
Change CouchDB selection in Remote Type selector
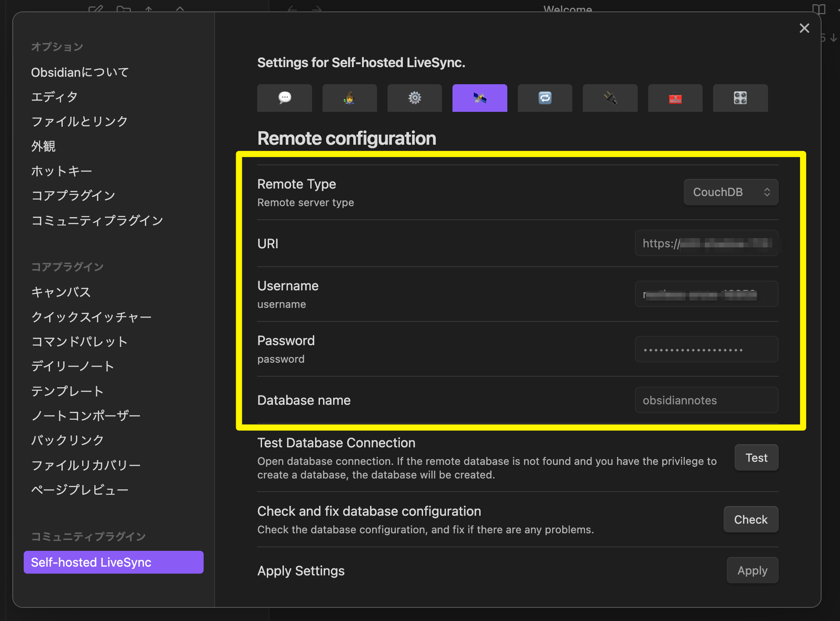coord(730,192)
